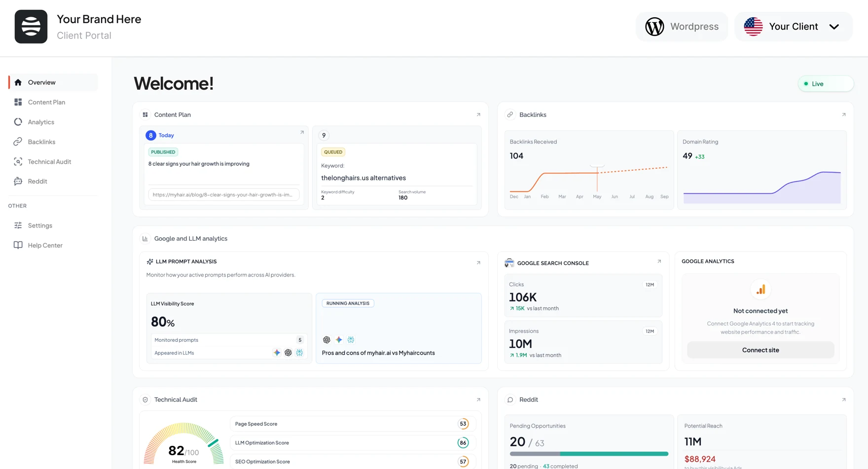The image size is (868, 469).
Task: Click the Google Search Console icon
Action: [x=509, y=263]
